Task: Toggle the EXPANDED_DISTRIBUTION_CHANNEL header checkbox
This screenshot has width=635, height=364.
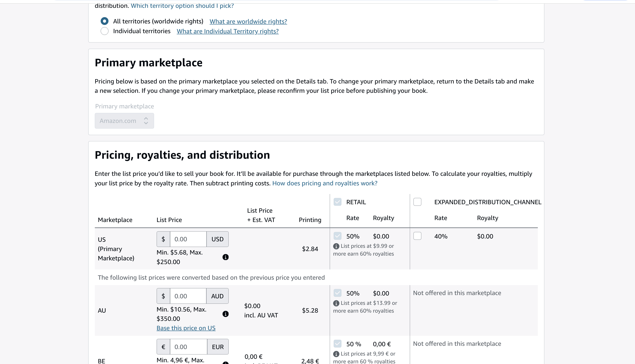Action: 417,202
